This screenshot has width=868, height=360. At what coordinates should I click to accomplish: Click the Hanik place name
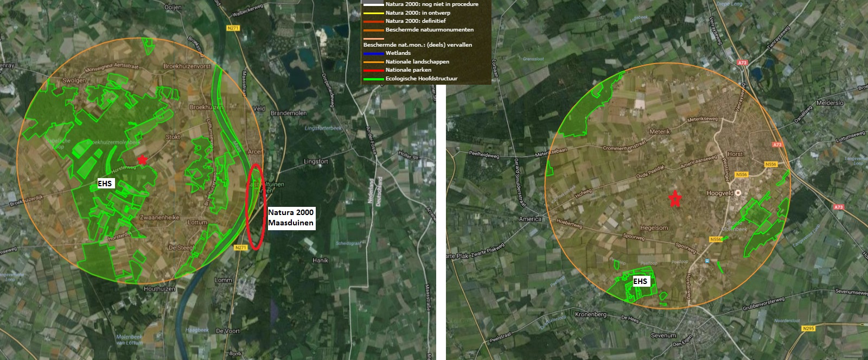320,261
